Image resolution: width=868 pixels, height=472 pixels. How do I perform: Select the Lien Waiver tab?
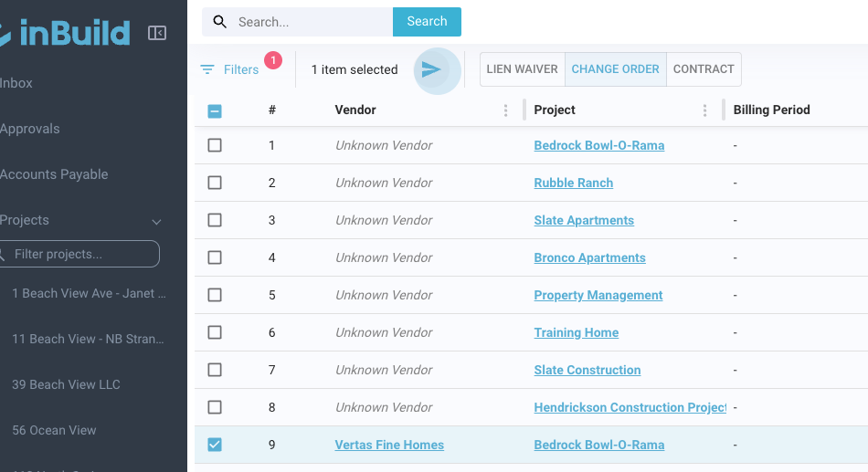(x=522, y=69)
